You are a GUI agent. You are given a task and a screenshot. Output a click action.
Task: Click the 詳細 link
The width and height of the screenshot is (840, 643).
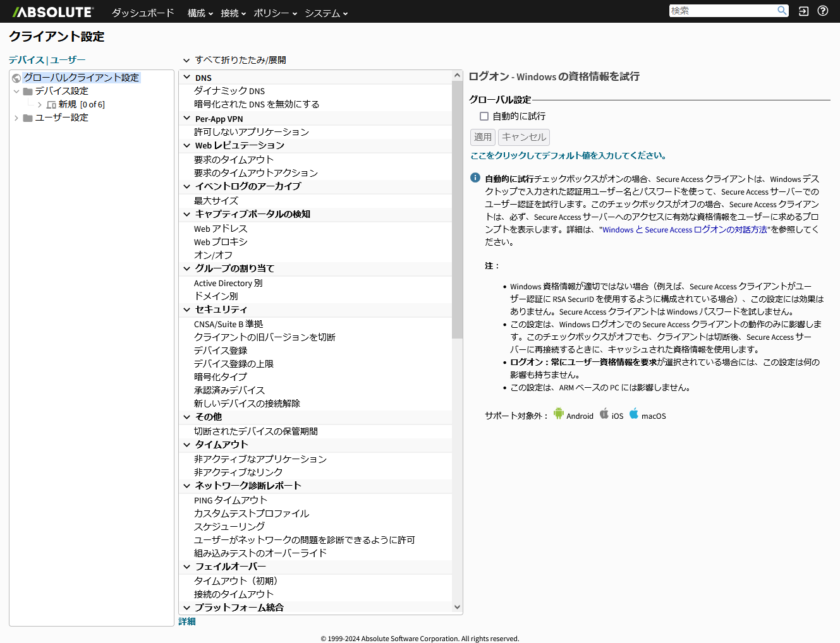click(187, 622)
